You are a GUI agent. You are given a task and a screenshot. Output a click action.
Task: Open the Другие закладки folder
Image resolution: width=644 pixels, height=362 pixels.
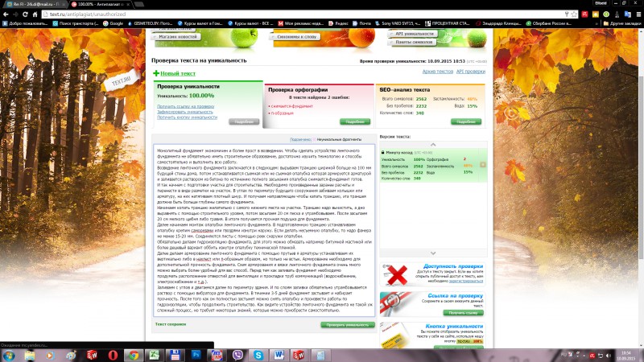pos(621,23)
